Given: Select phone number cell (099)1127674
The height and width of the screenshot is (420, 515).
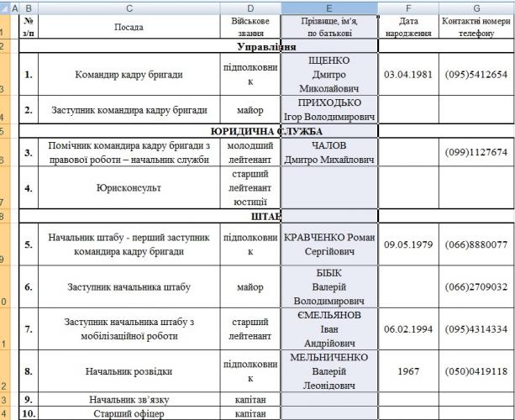Looking at the screenshot, I should coord(476,152).
